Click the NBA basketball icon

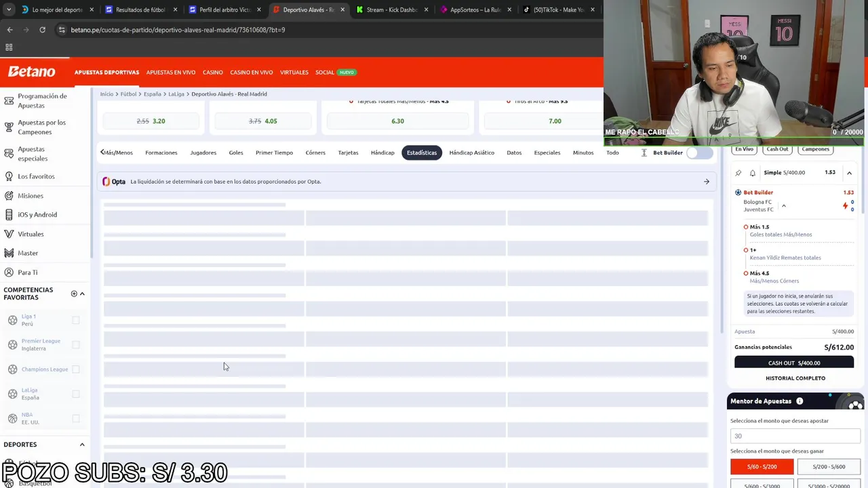click(13, 418)
